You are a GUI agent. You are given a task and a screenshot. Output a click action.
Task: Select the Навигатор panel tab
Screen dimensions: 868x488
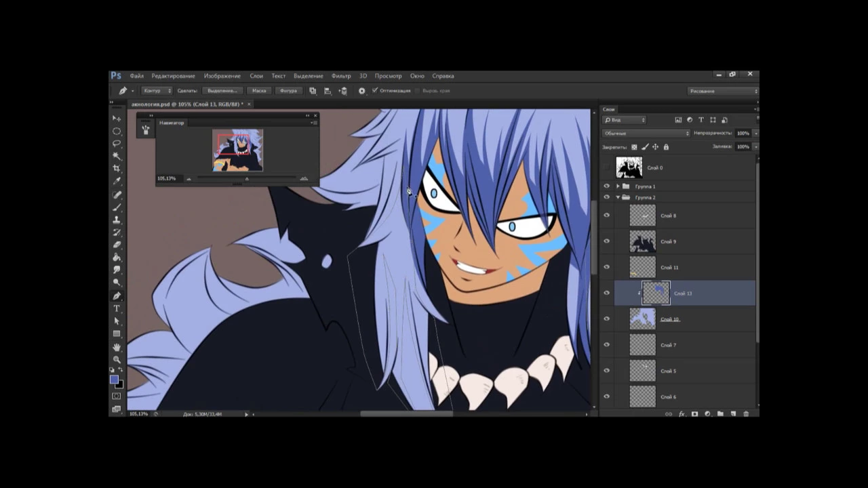[x=172, y=123]
